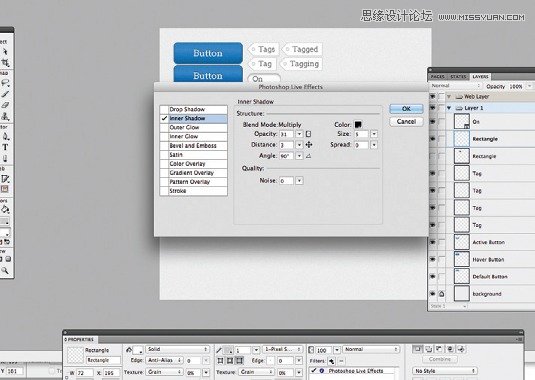Cancel the Live Effects dialog
The height and width of the screenshot is (380, 535).
point(406,122)
